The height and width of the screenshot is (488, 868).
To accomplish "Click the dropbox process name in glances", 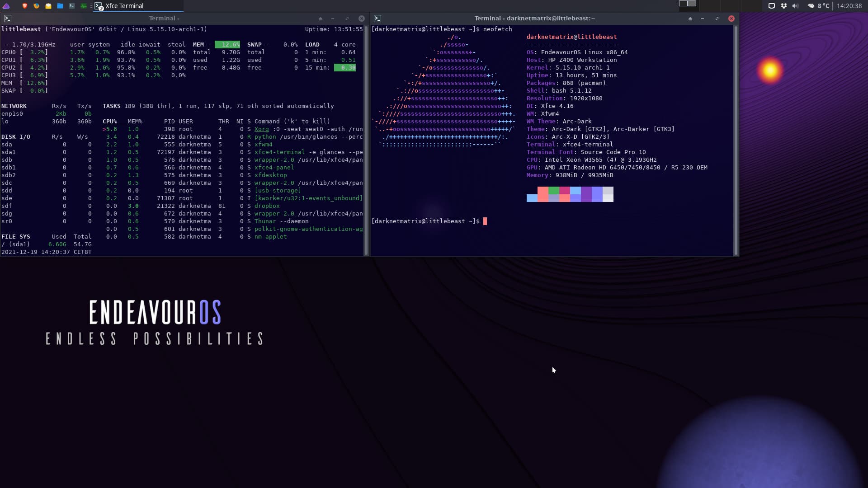I will (267, 206).
